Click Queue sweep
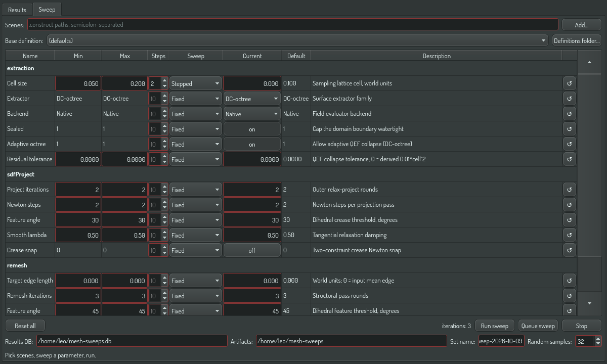 click(538, 326)
